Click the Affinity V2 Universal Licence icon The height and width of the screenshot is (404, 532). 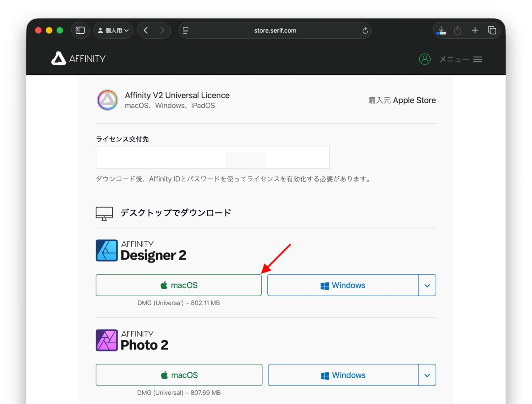[x=107, y=100]
